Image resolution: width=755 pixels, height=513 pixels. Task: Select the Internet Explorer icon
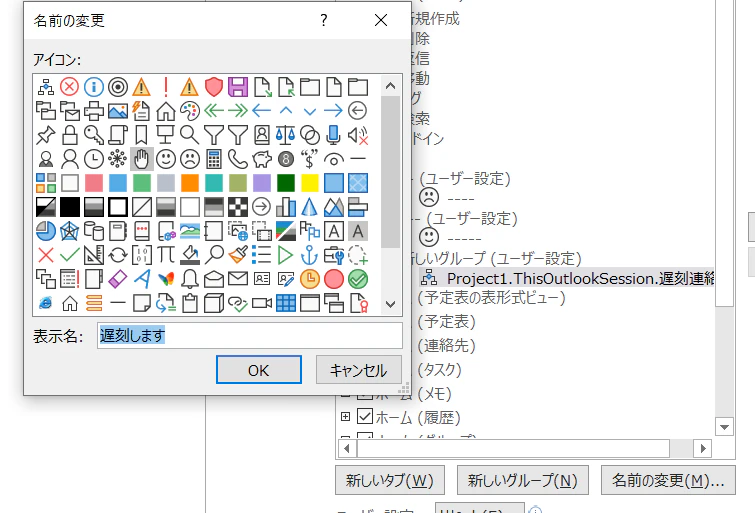(46, 303)
